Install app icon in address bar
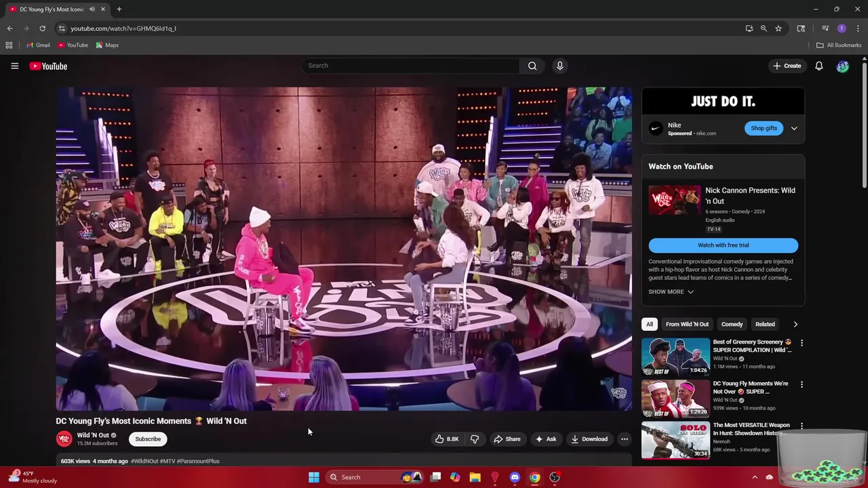868x488 pixels. point(749,28)
